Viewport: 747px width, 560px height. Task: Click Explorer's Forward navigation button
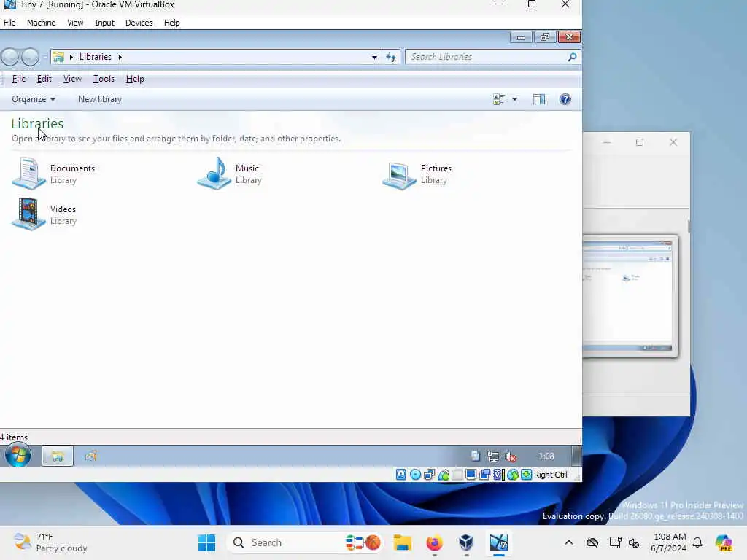tap(30, 57)
